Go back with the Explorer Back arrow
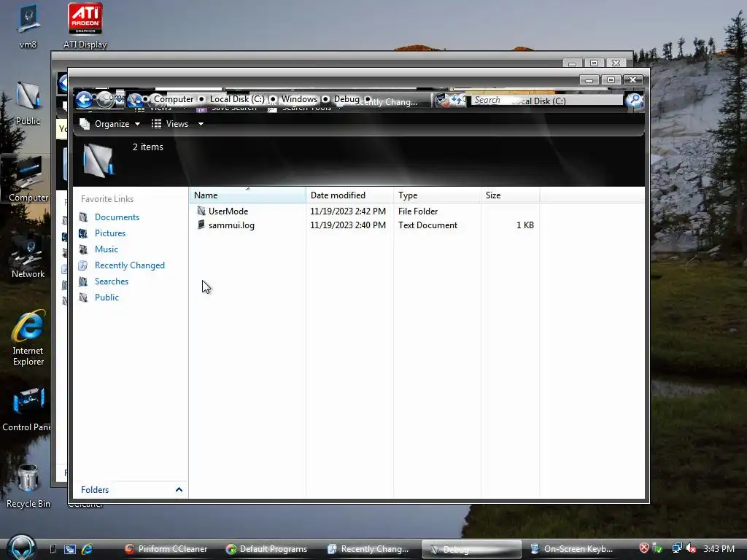The image size is (747, 560). point(85,100)
